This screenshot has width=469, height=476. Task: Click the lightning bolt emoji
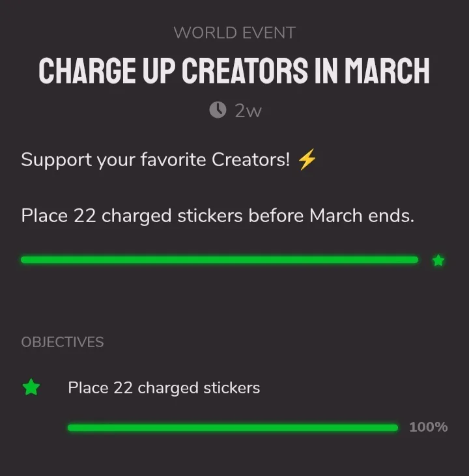click(306, 160)
